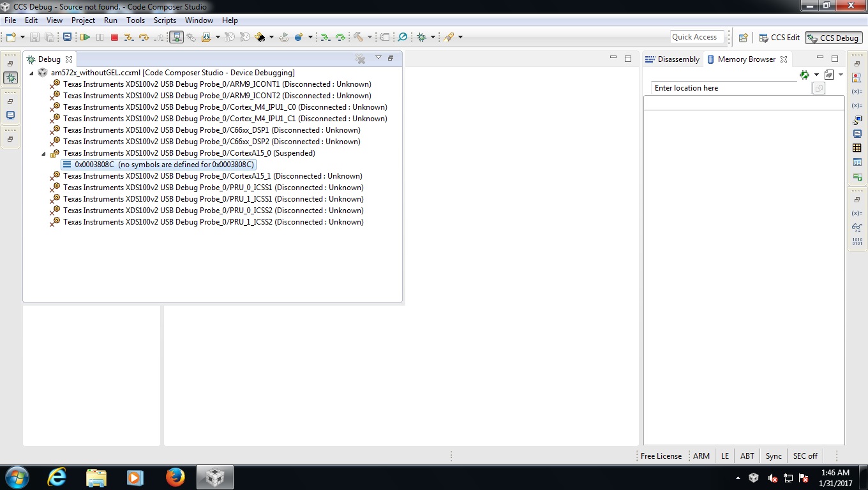Click the Assembly Step Into icon
The image size is (868, 490).
point(325,37)
